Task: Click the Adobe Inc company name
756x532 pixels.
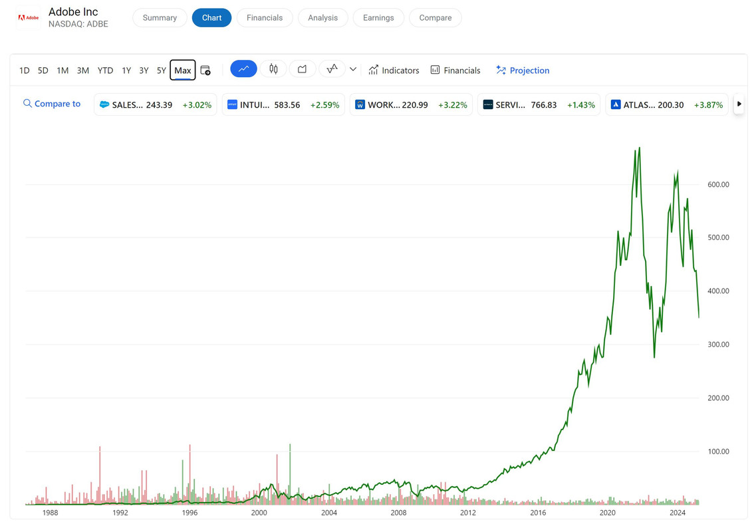Action: [73, 11]
